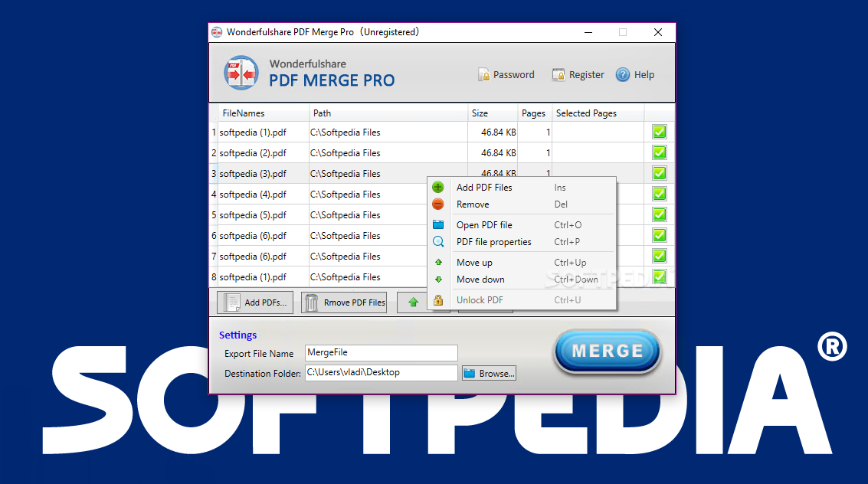This screenshot has width=868, height=484.
Task: Select row 2 file softpedia (2).pdf
Action: pos(253,152)
